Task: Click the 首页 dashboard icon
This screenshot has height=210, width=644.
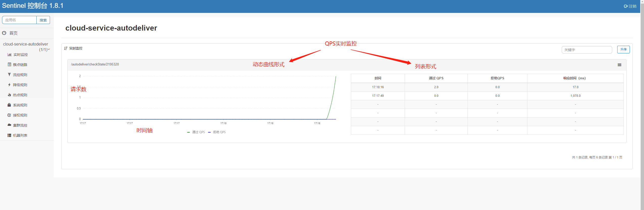Action: point(4,33)
